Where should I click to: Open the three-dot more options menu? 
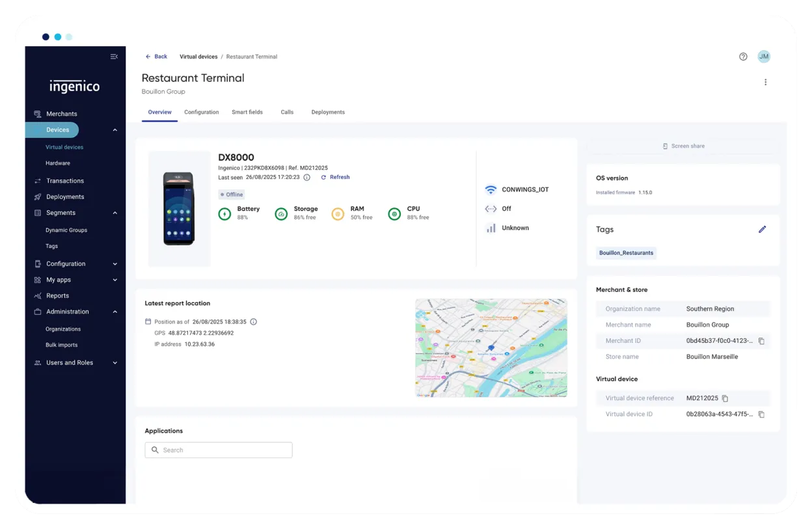[x=765, y=82]
